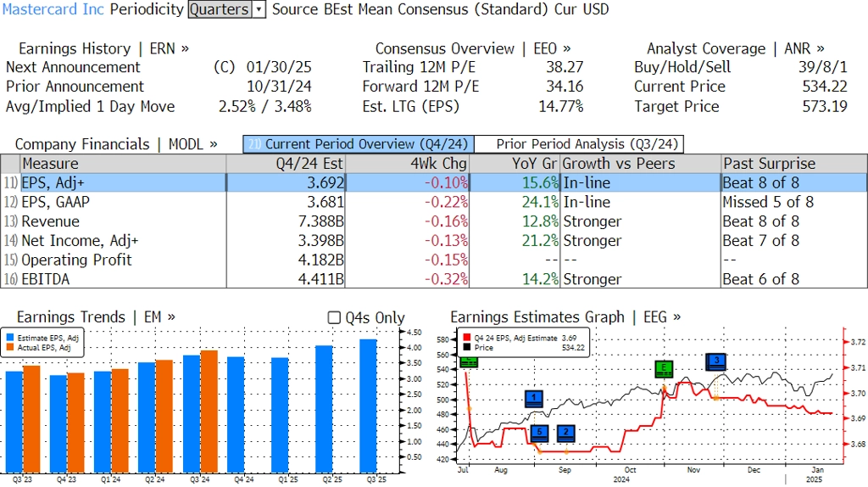The image size is (868, 487).
Task: Click the blue marker labeled 3 in graph
Action: 716,361
